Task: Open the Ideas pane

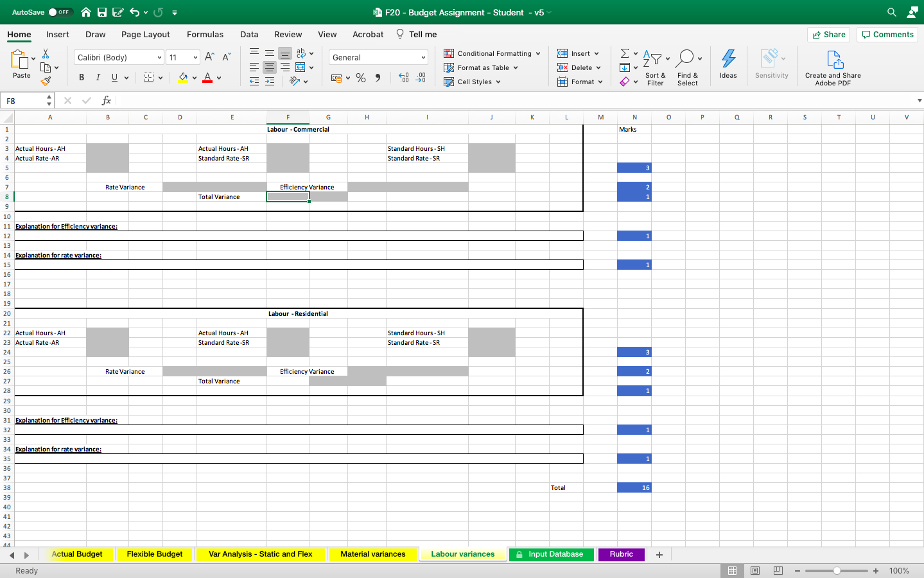Action: click(728, 64)
